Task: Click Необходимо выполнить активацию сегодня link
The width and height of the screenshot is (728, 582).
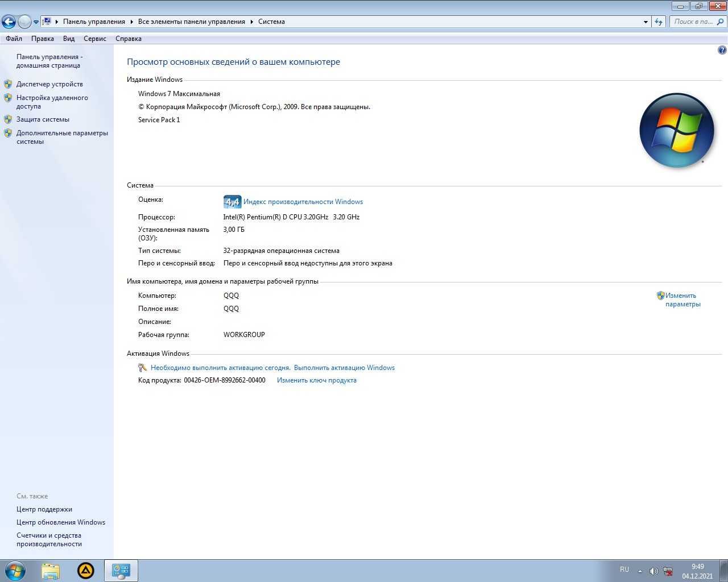Action: coord(221,368)
